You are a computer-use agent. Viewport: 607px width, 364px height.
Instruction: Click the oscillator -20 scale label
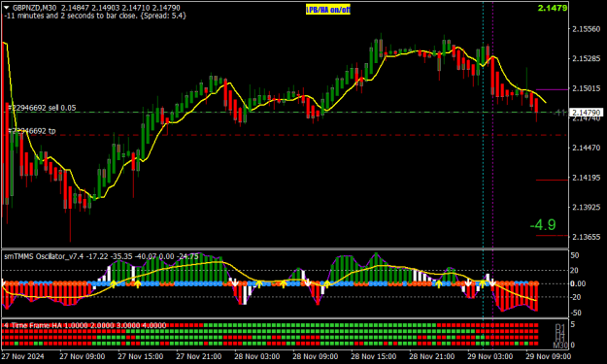tap(576, 297)
